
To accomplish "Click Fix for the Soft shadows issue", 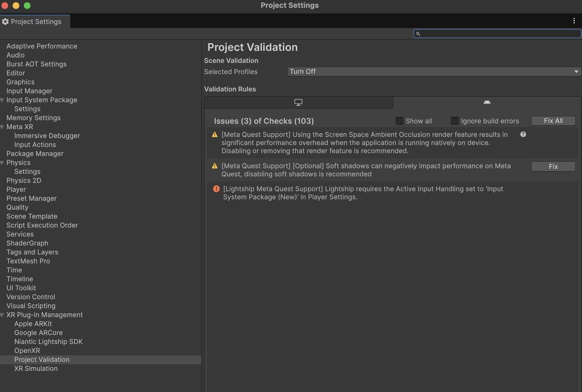I will tap(553, 166).
